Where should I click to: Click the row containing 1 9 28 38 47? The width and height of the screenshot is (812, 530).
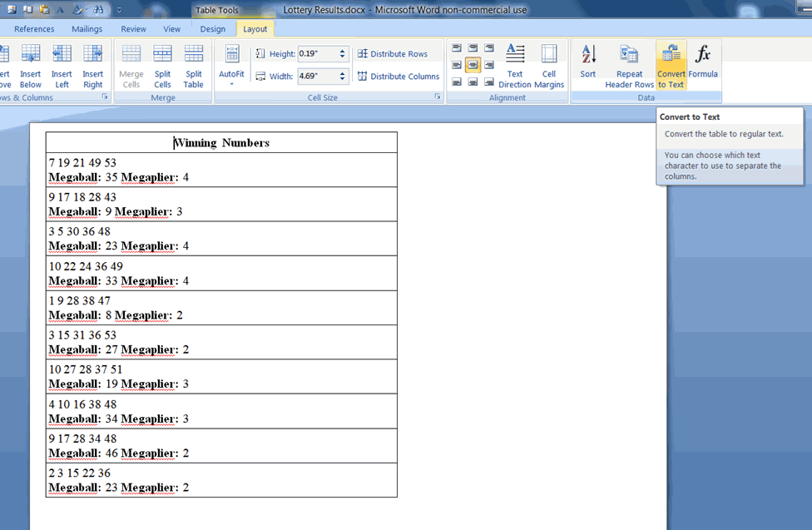click(221, 308)
